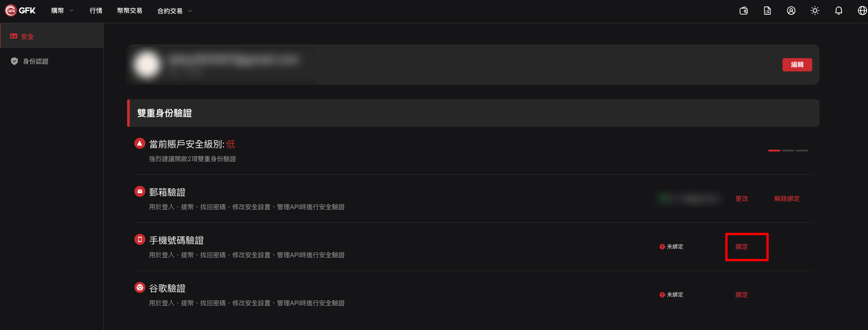Select 安全 in the sidebar
868x330 pixels.
(52, 36)
